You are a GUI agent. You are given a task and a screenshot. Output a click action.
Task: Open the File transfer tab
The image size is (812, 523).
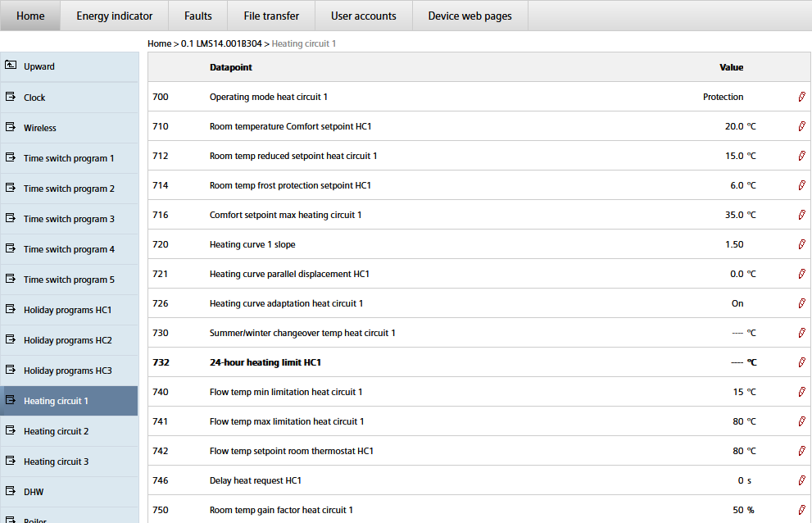point(271,16)
